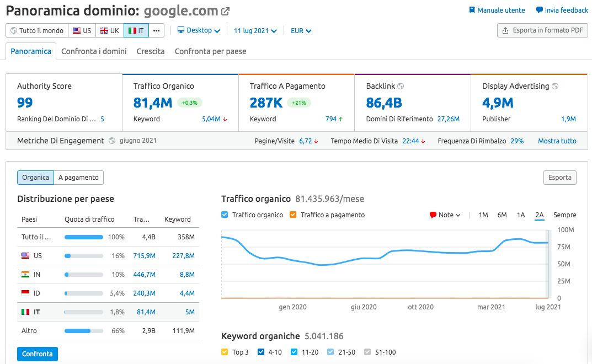The height and width of the screenshot is (364, 592).
Task: Open more countries ellipsis button
Action: pos(156,30)
